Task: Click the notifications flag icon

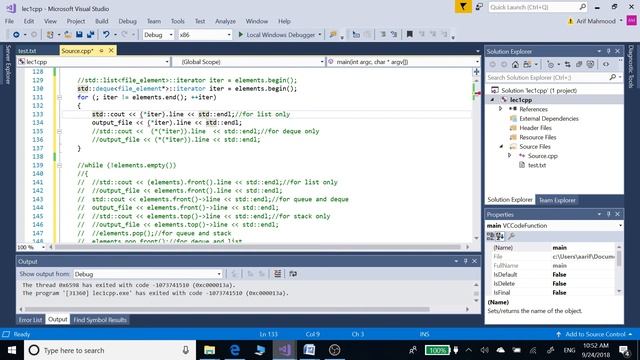Action: 463,7
